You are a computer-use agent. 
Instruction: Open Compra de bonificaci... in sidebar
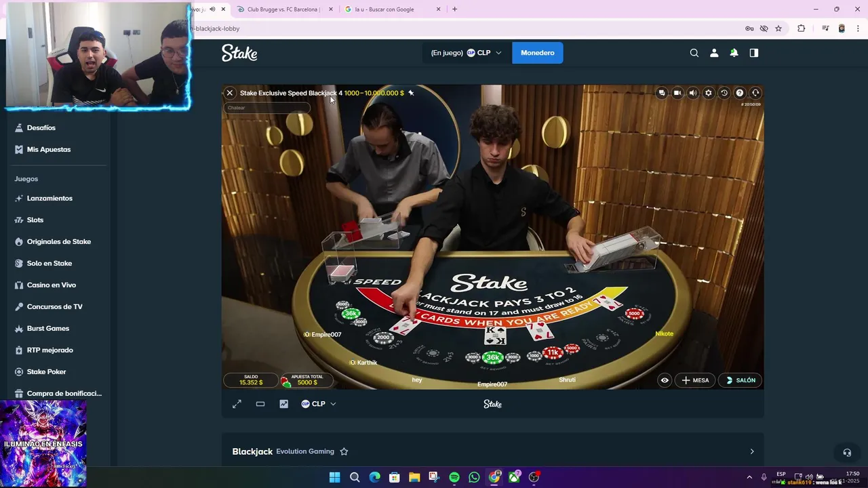pyautogui.click(x=64, y=393)
